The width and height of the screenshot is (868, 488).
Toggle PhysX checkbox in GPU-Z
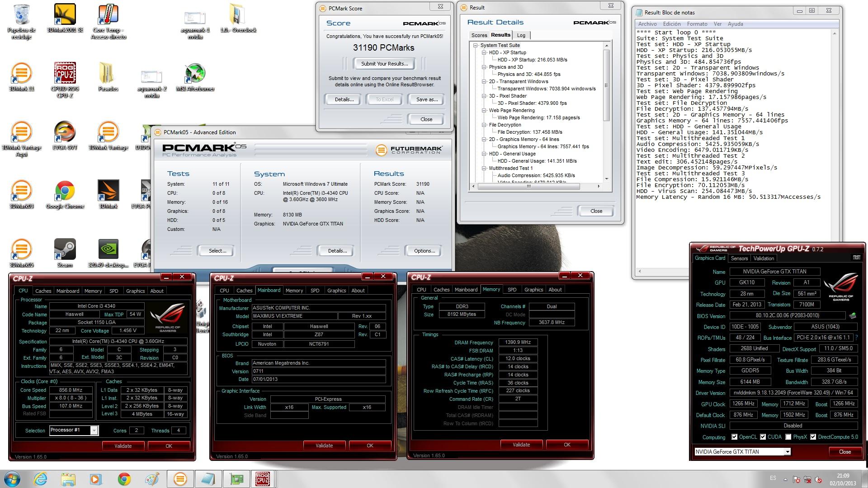[x=788, y=437]
